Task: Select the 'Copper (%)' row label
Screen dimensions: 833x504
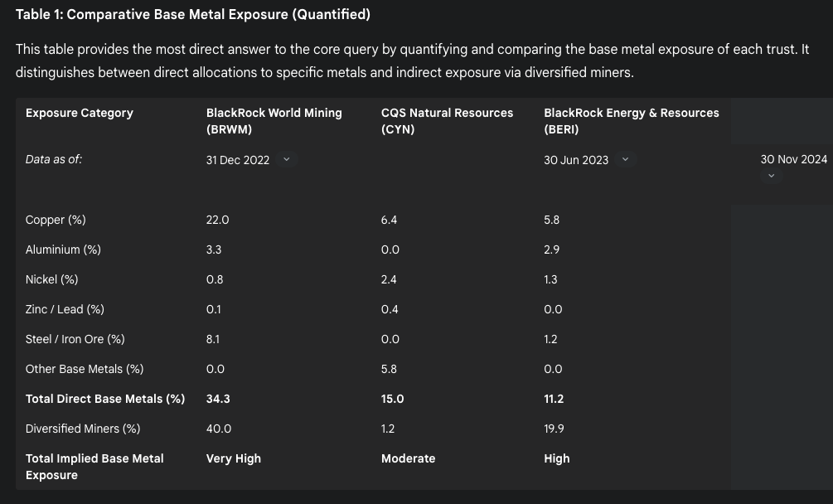Action: tap(56, 220)
